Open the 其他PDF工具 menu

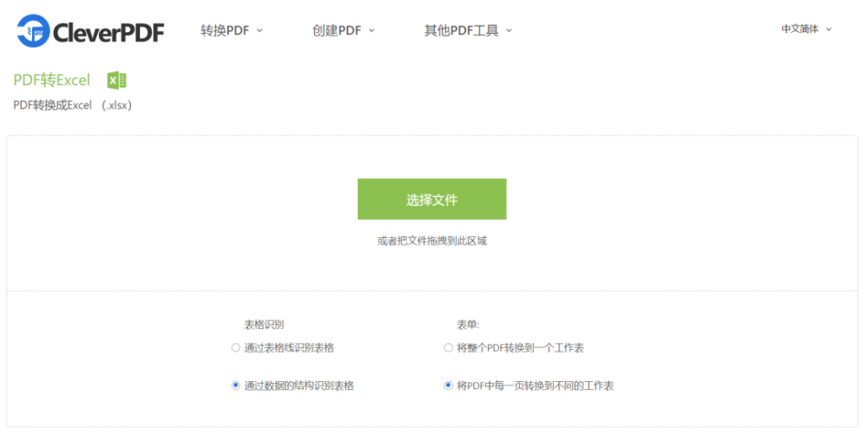[x=469, y=30]
